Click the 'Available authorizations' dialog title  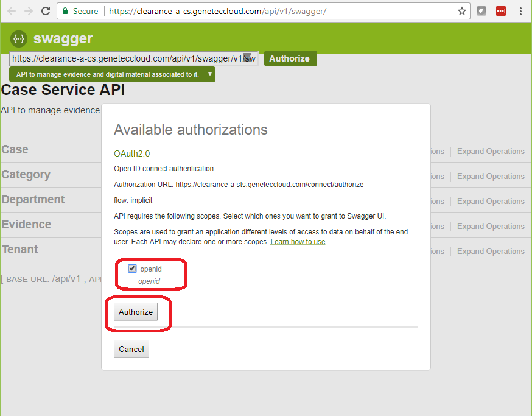coord(191,130)
